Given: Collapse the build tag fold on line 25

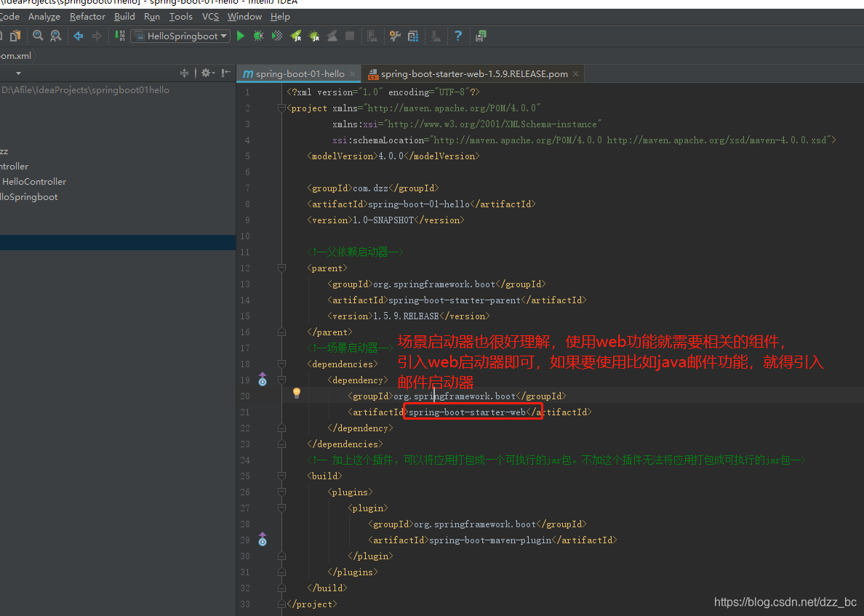Looking at the screenshot, I should (x=281, y=476).
